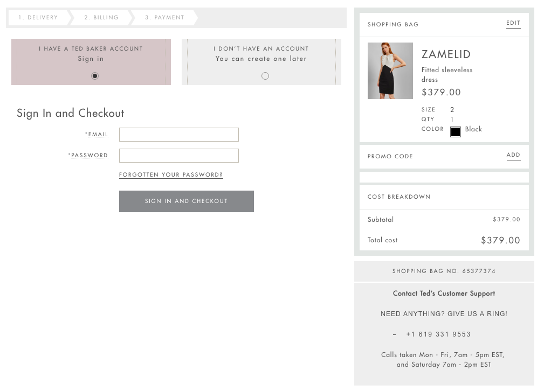Open the Zamelid product title
Image resolution: width=544 pixels, height=392 pixels.
pos(446,54)
